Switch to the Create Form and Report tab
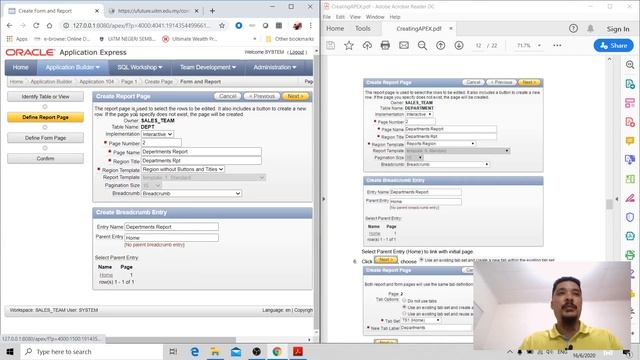Image resolution: width=640 pixels, height=360 pixels. pos(53,11)
